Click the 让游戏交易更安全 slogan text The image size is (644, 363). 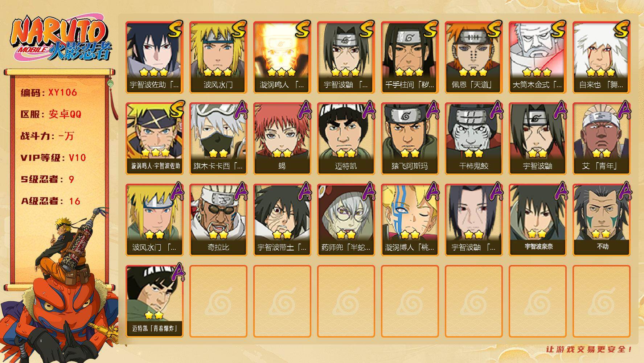(x=589, y=350)
